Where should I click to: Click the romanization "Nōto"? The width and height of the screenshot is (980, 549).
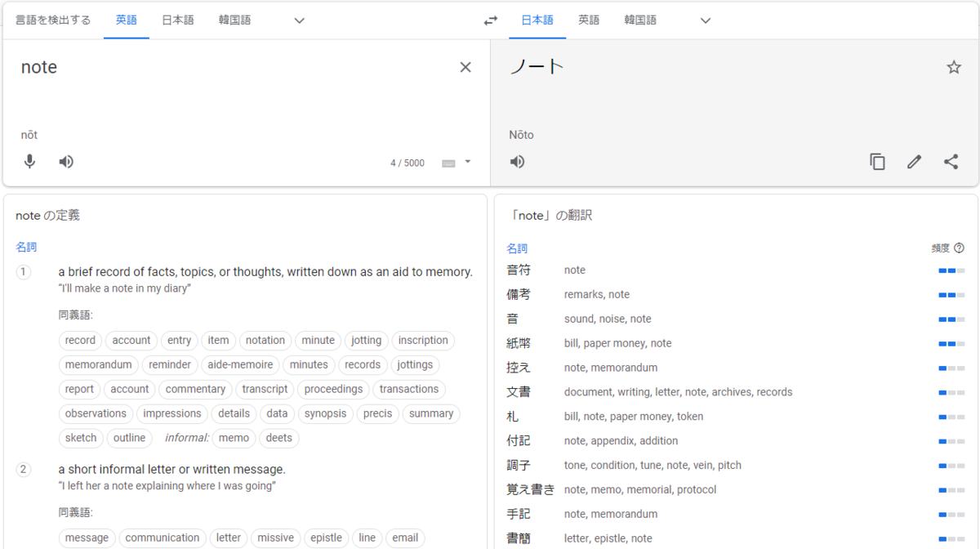(x=521, y=136)
